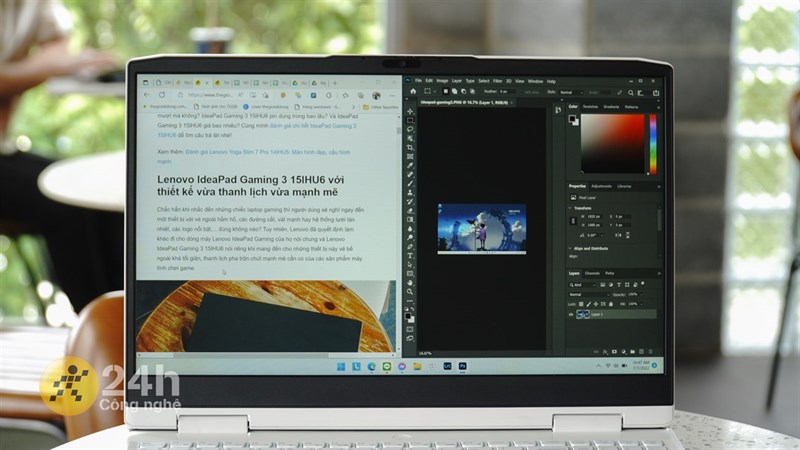
Task: Create a new group folder icon
Action: 633,352
